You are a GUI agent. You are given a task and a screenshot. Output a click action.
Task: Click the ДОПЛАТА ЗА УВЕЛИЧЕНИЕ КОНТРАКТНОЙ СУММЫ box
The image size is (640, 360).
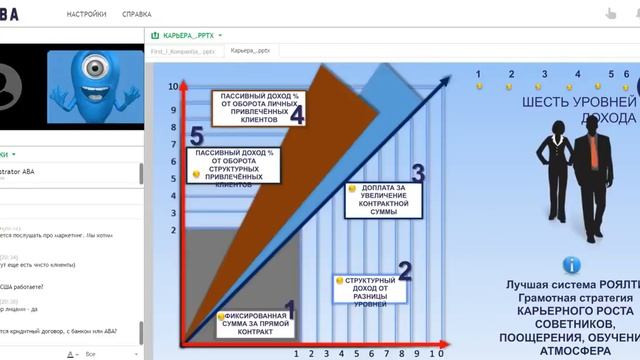(x=383, y=200)
